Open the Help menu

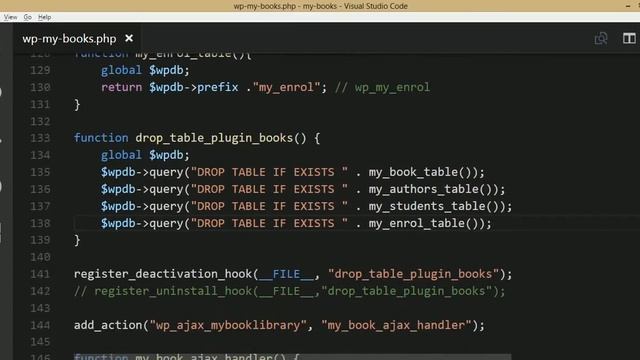click(44, 17)
